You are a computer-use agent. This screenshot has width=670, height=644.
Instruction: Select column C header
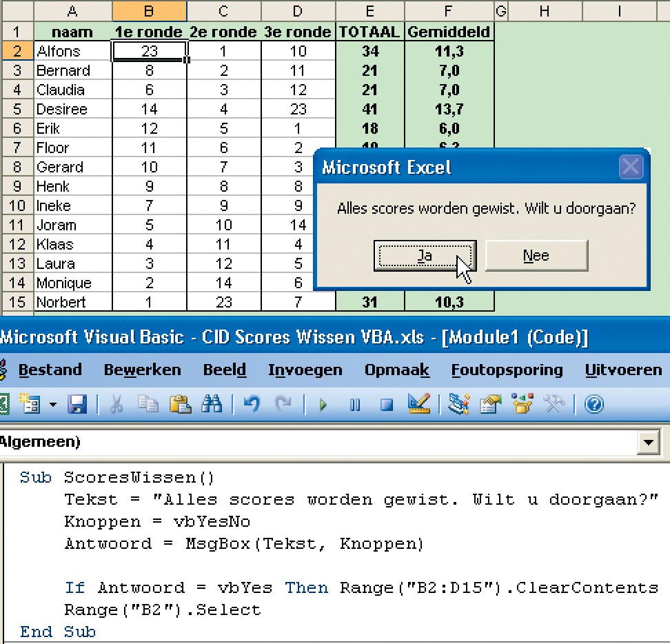click(x=223, y=10)
